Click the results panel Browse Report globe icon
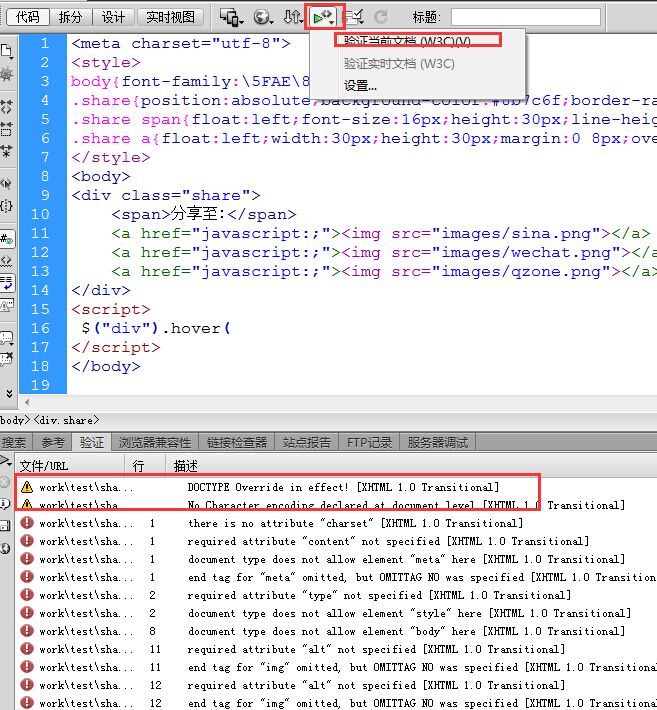Screen dimensions: 657x710 pos(5,548)
